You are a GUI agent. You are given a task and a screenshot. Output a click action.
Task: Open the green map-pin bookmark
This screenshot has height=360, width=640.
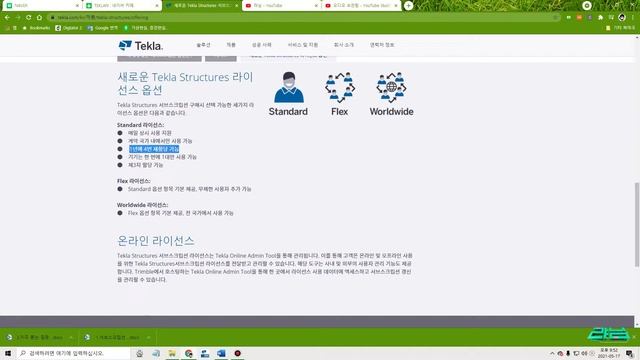(145, 28)
